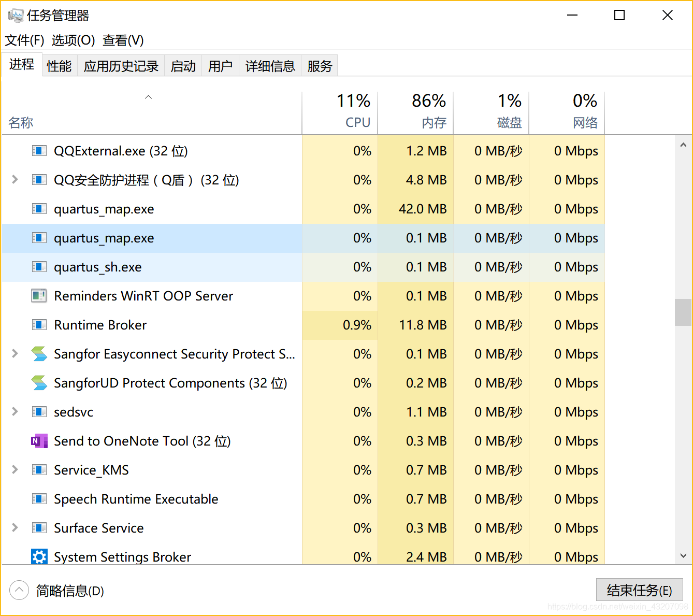Select the Reminders WinRT OOP Server name
This screenshot has width=693, height=616.
143,296
